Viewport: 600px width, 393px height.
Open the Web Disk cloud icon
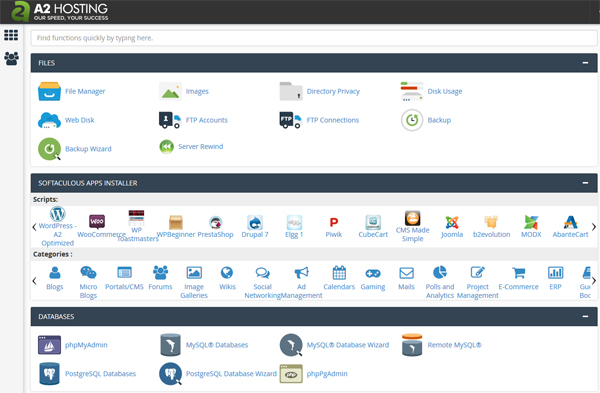tap(49, 120)
